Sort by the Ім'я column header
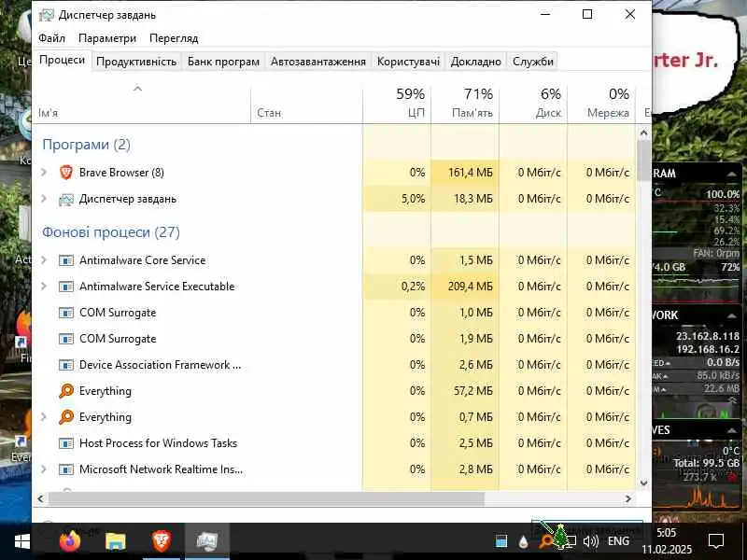 point(142,104)
